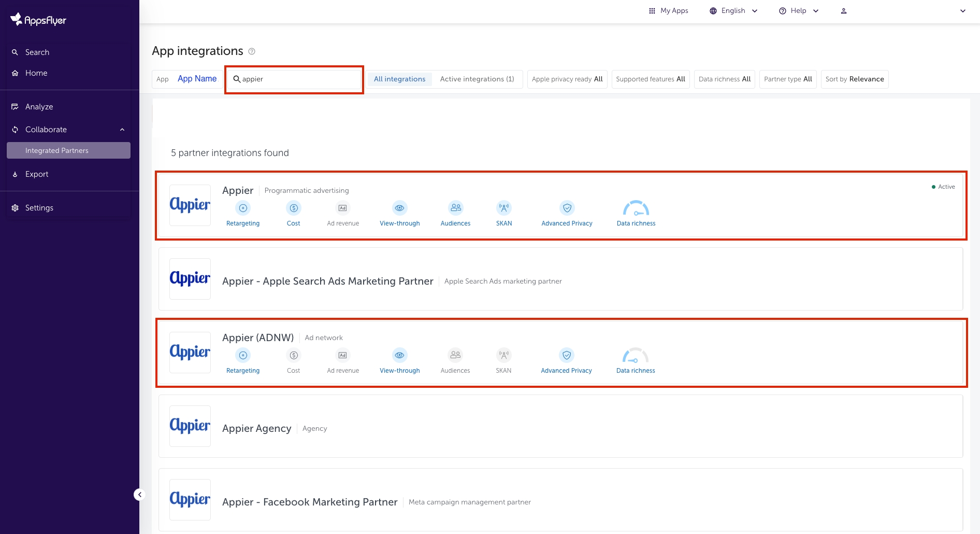Collapse the sidebar using the arrow button
The height and width of the screenshot is (534, 980).
(139, 495)
